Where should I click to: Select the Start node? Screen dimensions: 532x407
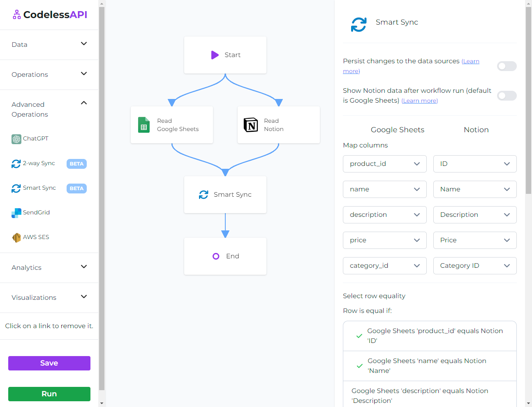225,55
